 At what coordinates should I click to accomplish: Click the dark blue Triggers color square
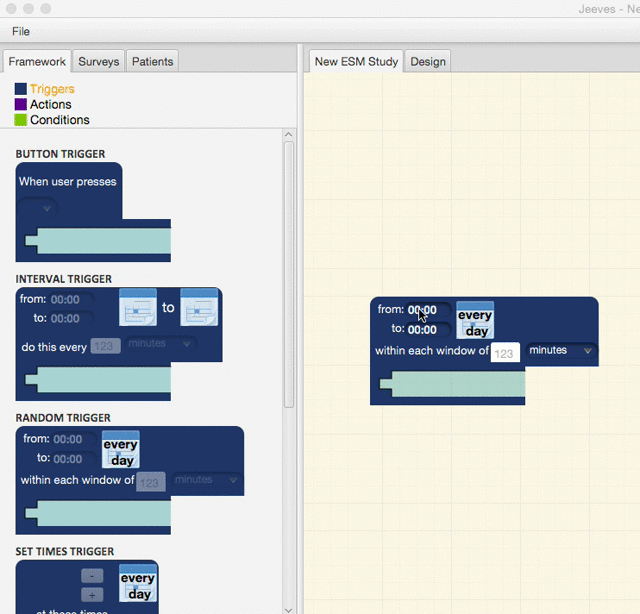point(21,89)
